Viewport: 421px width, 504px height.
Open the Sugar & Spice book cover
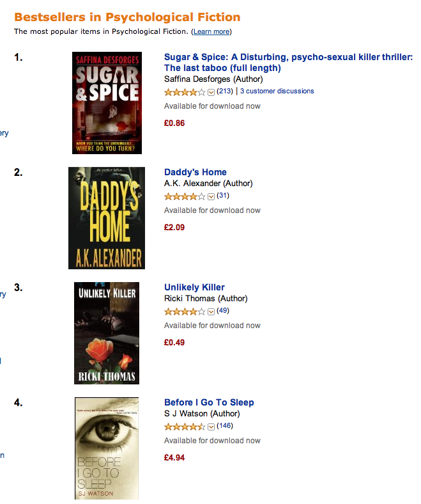click(107, 103)
